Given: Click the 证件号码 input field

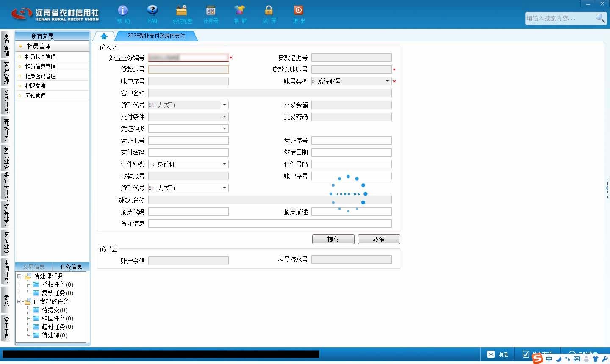Looking at the screenshot, I should tap(352, 164).
